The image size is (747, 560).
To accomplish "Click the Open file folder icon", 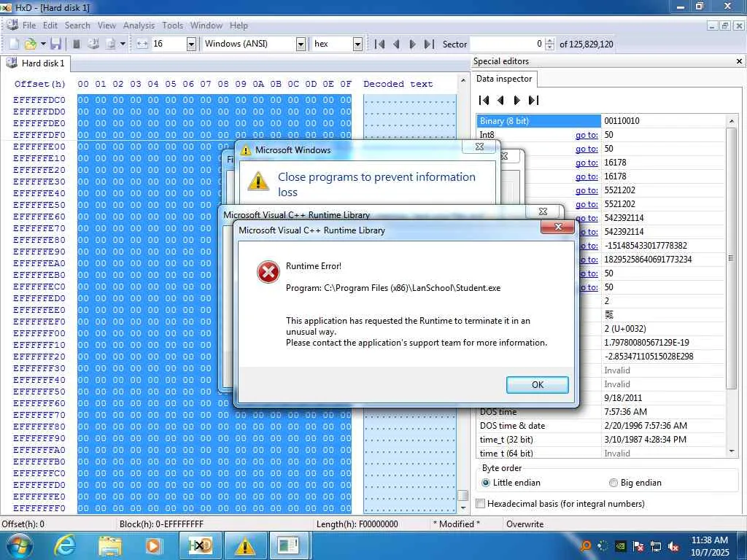I will tap(31, 44).
